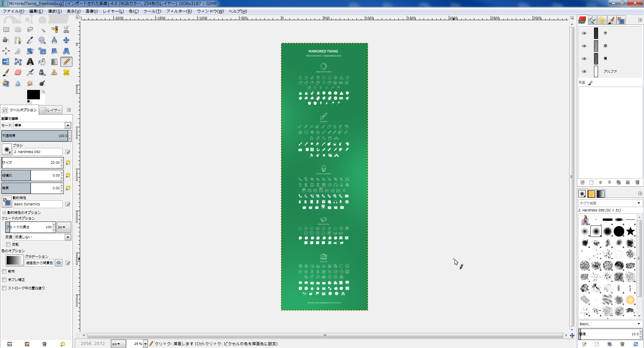Image resolution: width=644 pixels, height=348 pixels.
Task: Click the reverse-gradient arrow button
Action: (x=59, y=263)
